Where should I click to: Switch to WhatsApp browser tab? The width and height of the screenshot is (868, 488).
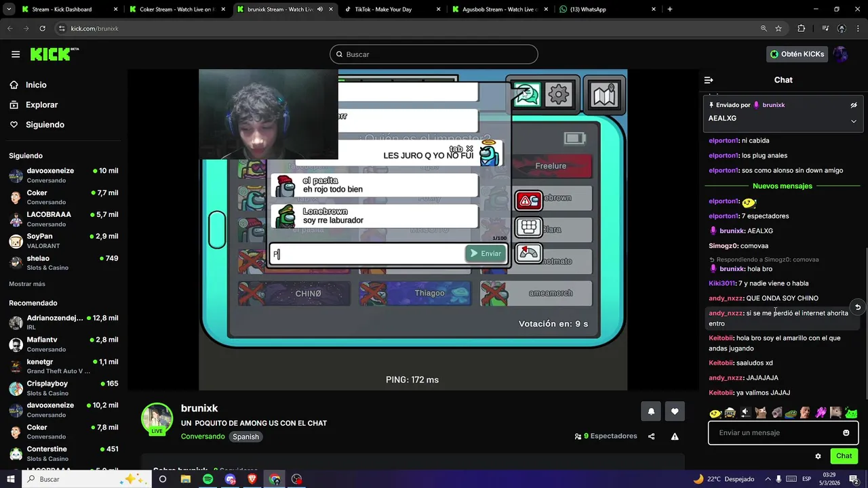(x=607, y=9)
